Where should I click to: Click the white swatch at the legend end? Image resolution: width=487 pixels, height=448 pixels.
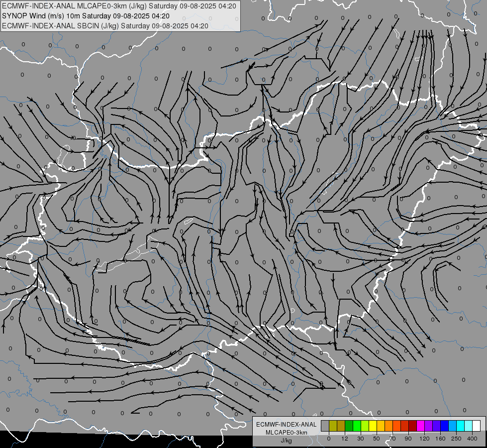477,426
